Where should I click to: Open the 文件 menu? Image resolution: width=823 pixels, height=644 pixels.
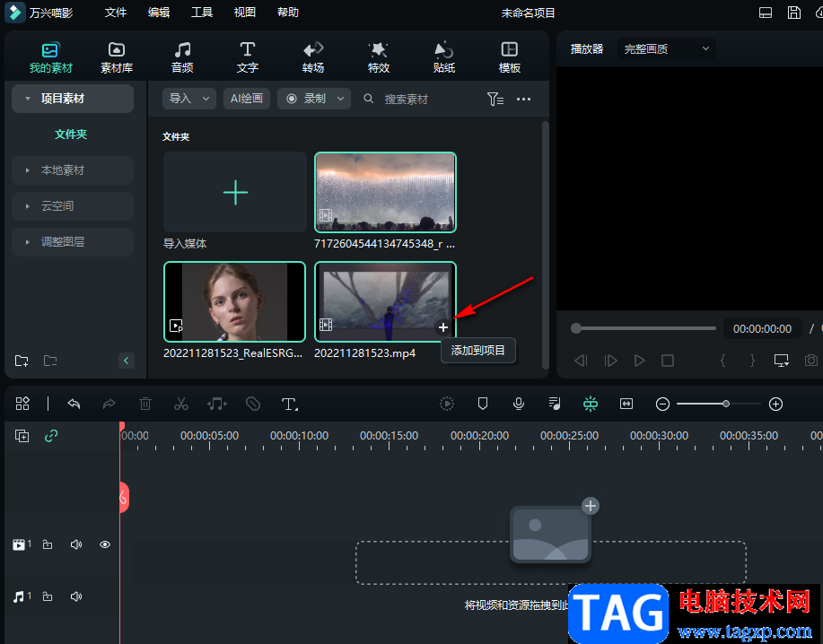pyautogui.click(x=116, y=13)
